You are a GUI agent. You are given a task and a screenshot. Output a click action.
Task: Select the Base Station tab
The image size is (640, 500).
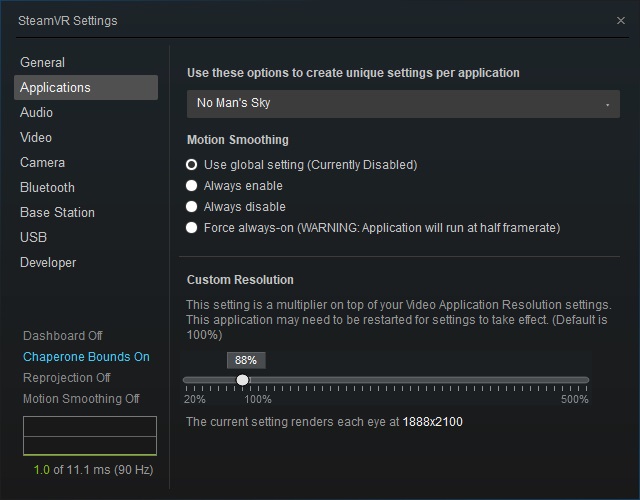point(57,212)
